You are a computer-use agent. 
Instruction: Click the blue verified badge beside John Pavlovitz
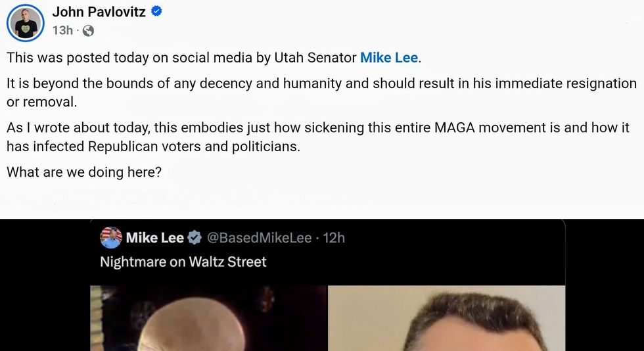pos(157,11)
